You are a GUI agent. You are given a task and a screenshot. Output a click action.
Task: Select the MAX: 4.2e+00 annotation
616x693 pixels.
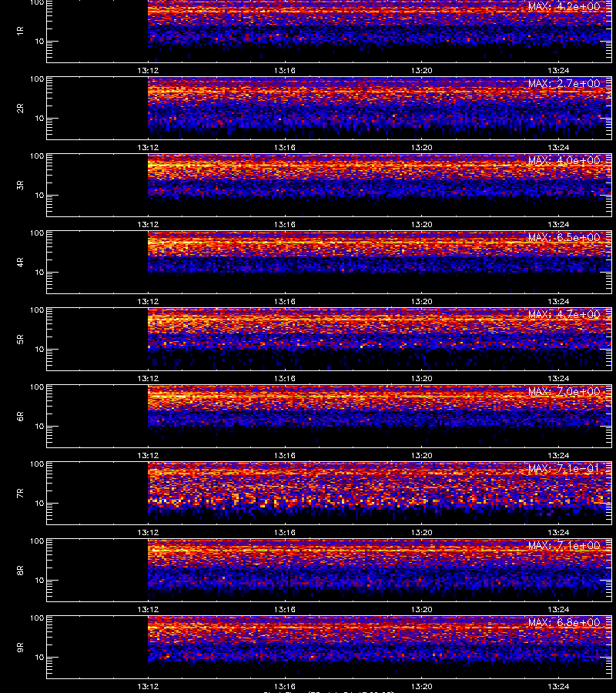click(x=564, y=7)
